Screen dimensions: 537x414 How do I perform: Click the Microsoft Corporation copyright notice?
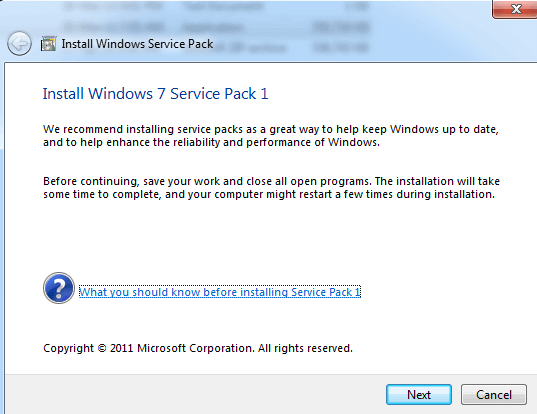(x=198, y=348)
